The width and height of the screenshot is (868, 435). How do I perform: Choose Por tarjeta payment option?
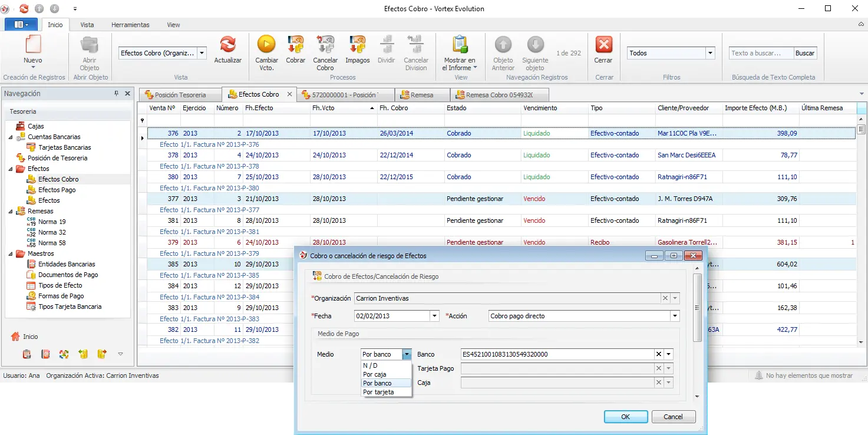386,392
